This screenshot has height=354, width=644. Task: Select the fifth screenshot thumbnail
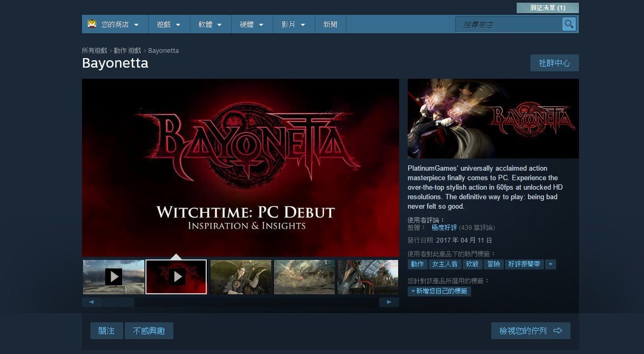[x=368, y=277]
